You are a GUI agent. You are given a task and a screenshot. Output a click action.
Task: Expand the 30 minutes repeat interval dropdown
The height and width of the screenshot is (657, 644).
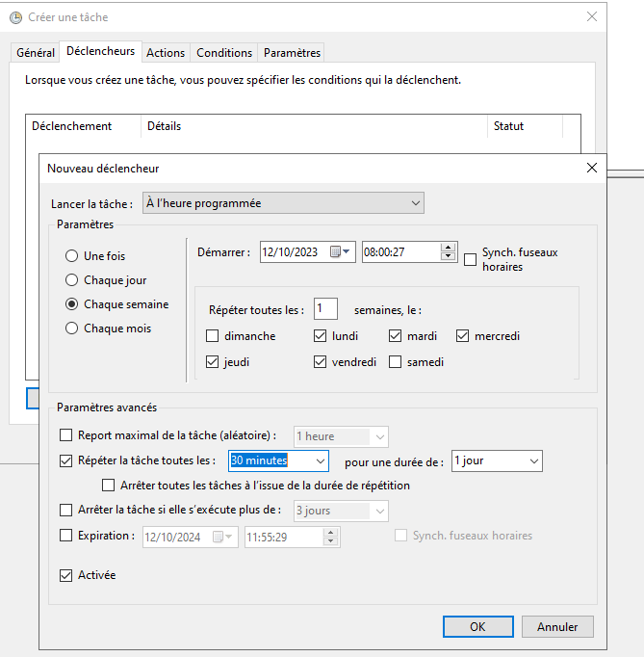tap(321, 460)
